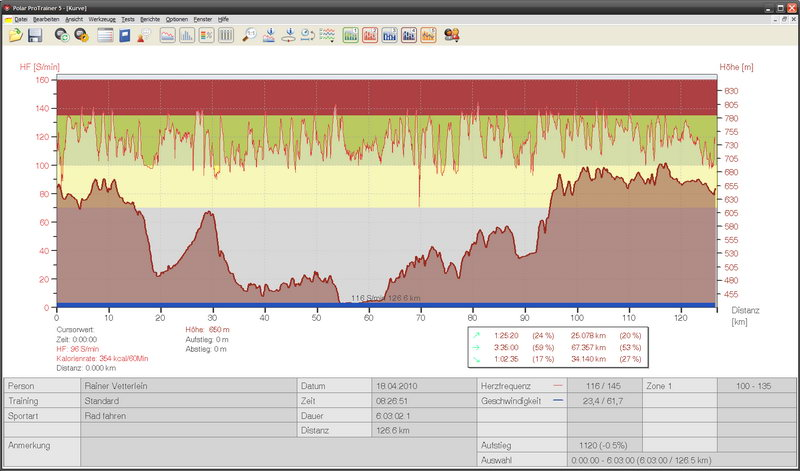Click the magnifier 1:1 zoom reset icon
800x471 pixels.
[251, 35]
